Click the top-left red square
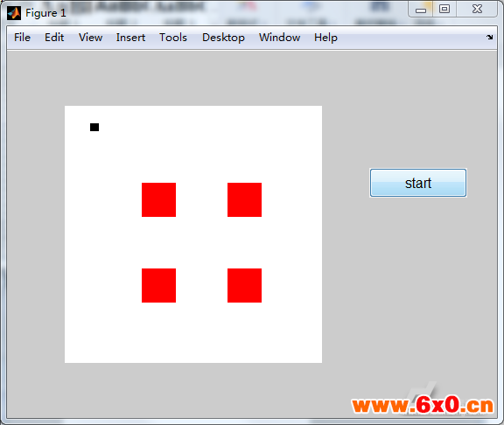Viewport: 504px width, 425px height. 158,199
